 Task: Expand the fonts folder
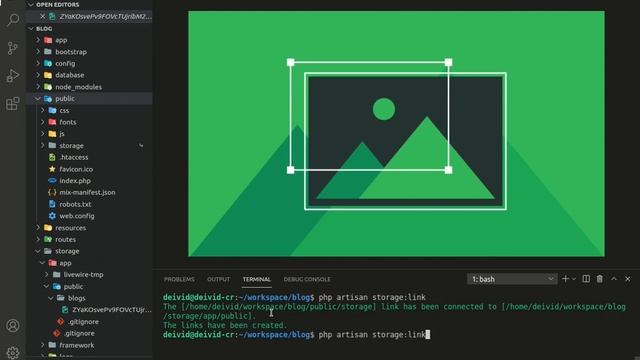[x=89, y=122]
